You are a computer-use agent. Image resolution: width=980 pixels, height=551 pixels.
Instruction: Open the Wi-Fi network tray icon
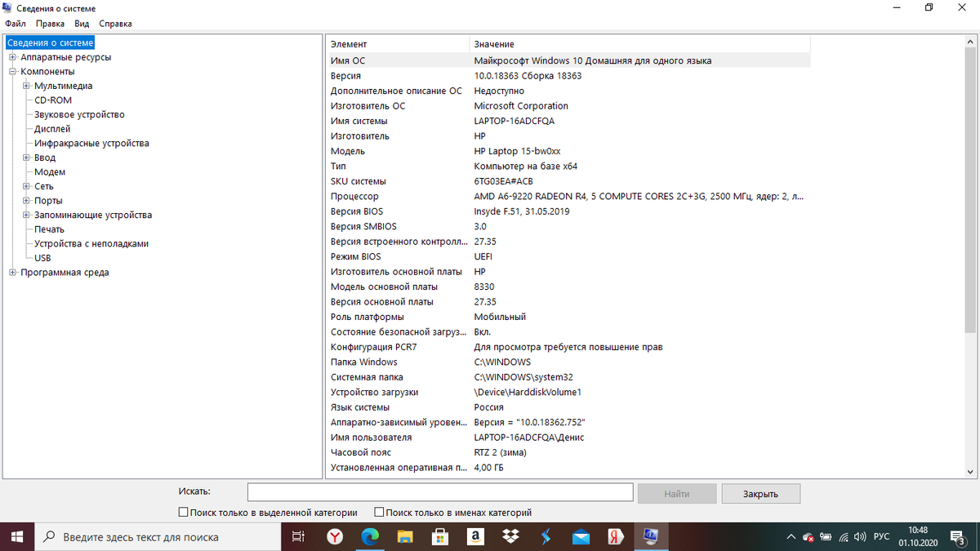click(844, 537)
